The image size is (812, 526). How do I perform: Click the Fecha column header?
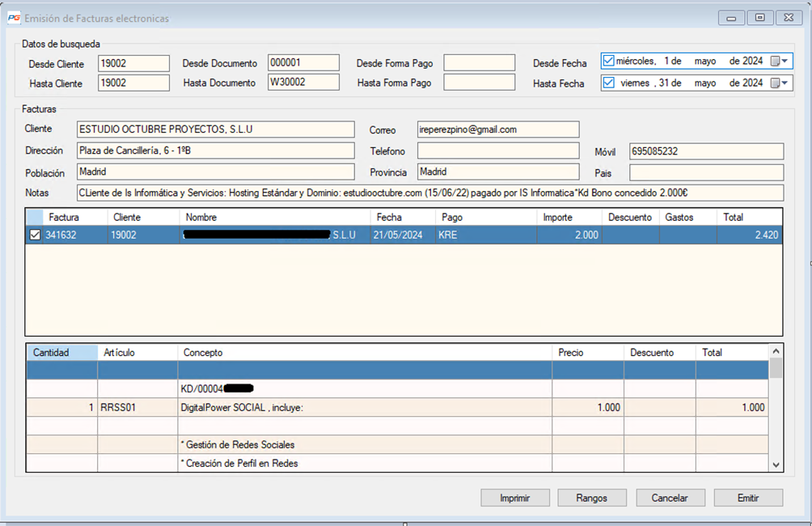pos(403,217)
